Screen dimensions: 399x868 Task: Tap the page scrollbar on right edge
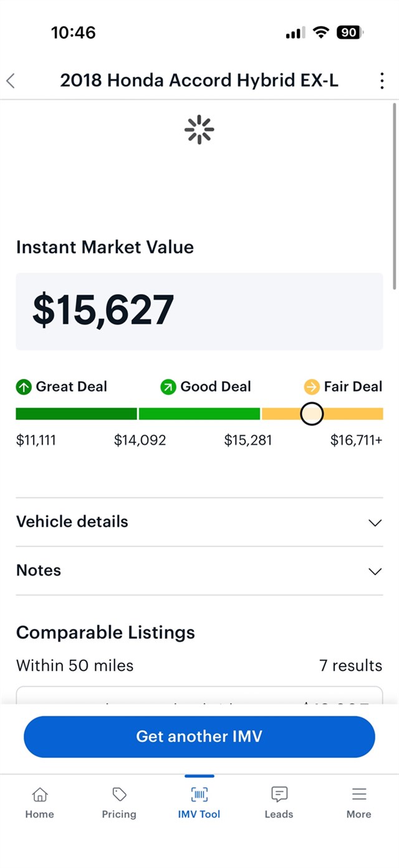click(x=395, y=196)
